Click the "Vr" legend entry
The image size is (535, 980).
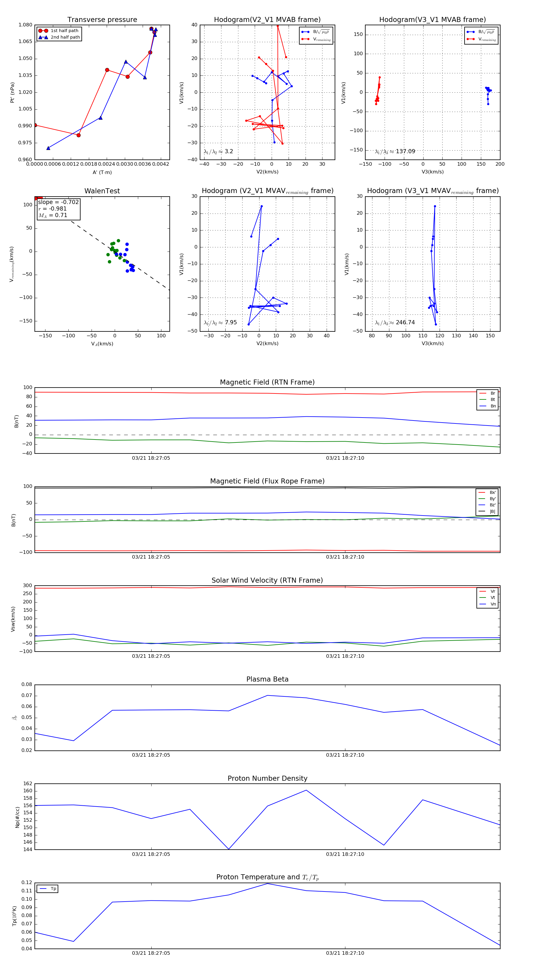click(x=487, y=591)
